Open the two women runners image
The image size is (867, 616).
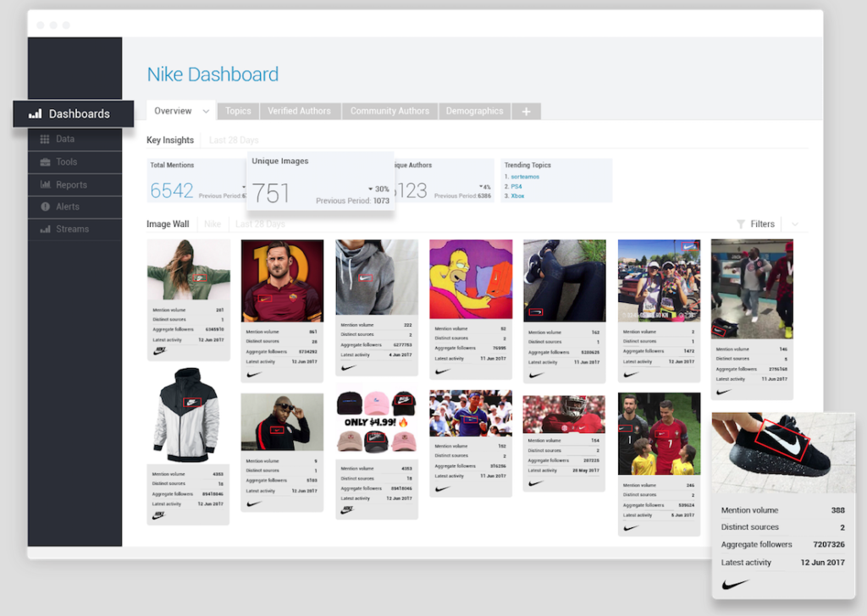(x=659, y=281)
